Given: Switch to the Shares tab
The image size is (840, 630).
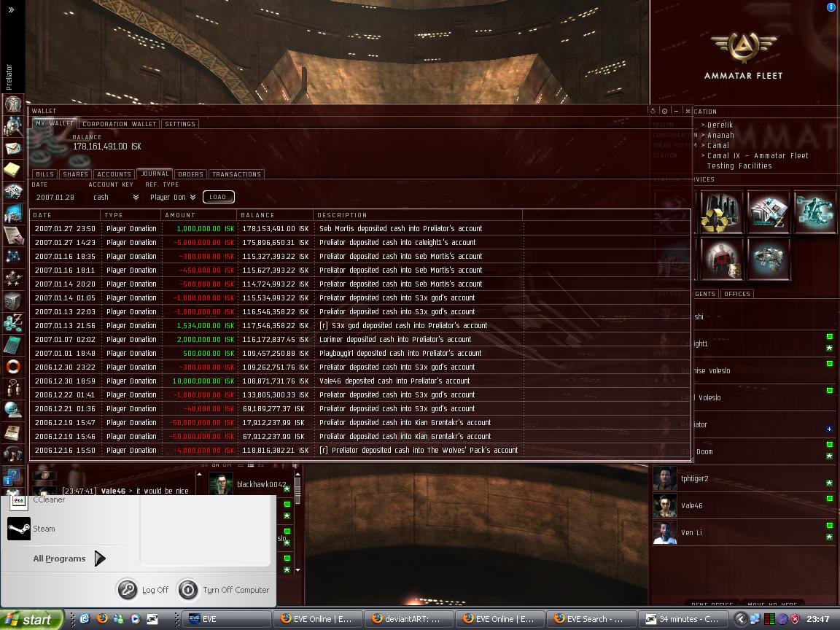Looking at the screenshot, I should 75,174.
